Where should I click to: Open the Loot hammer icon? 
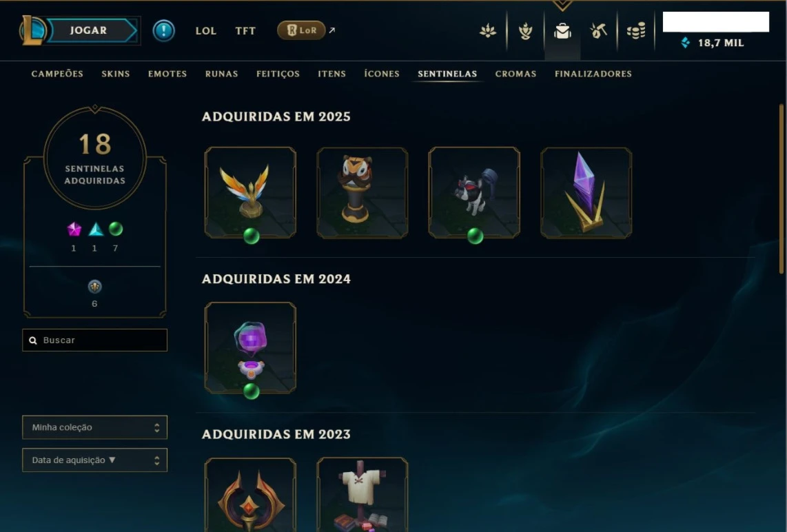coord(598,31)
